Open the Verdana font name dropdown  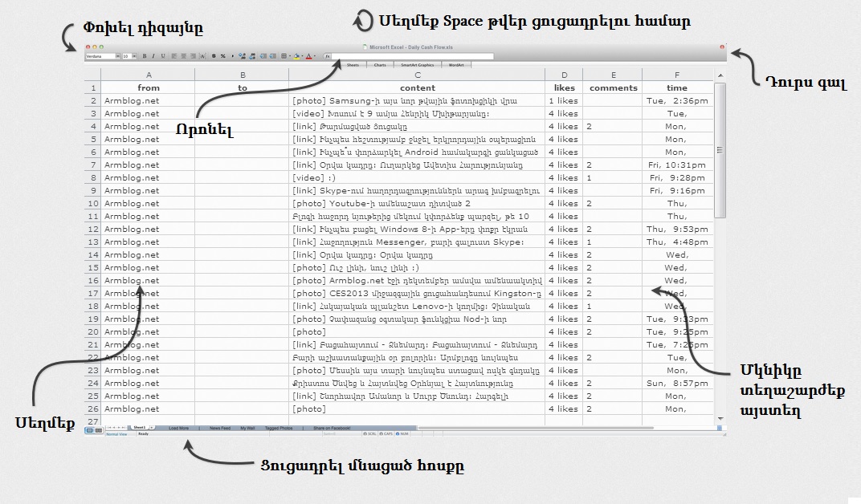118,56
